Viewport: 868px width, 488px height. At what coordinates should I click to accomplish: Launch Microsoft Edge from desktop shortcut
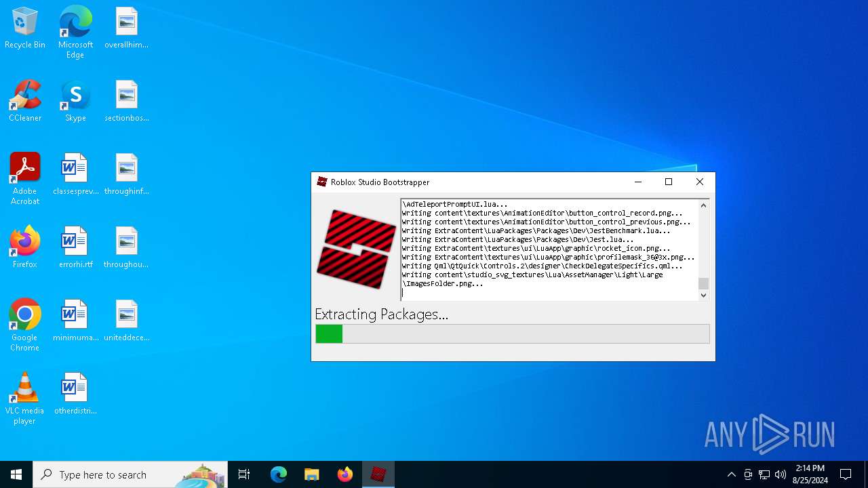click(75, 32)
